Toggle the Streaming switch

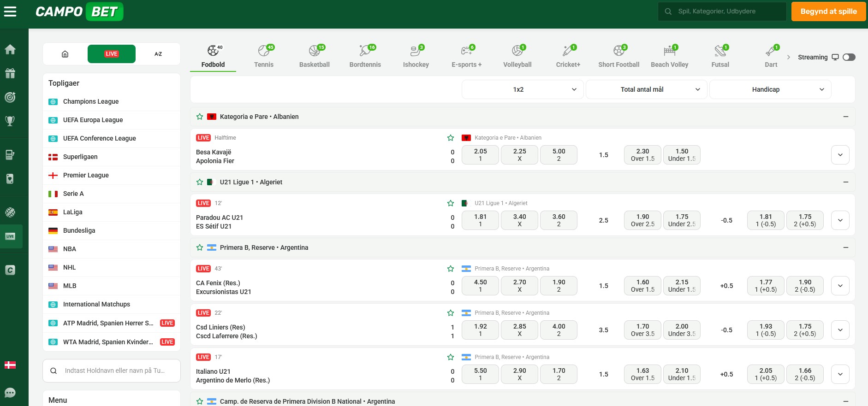point(849,57)
